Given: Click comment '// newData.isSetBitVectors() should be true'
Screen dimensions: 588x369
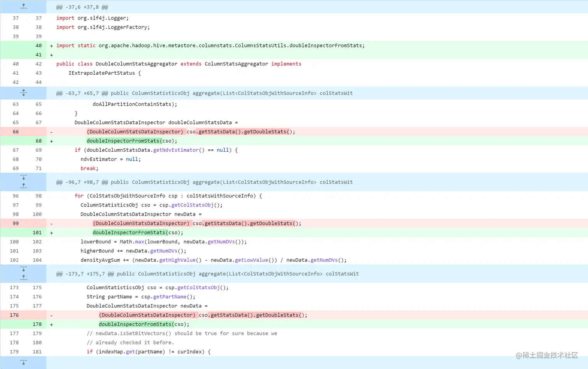Looking at the screenshot, I should coord(182,333).
